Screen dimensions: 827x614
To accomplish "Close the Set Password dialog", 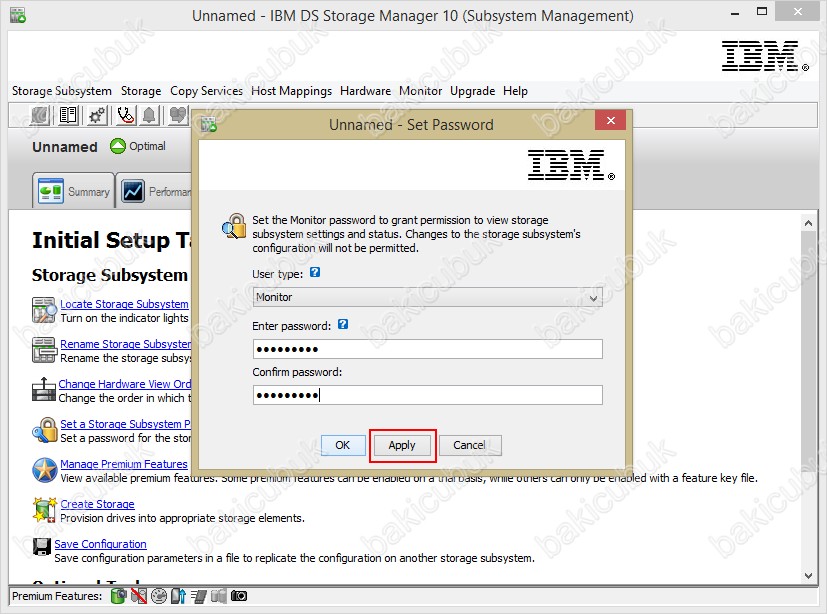I will coord(610,121).
